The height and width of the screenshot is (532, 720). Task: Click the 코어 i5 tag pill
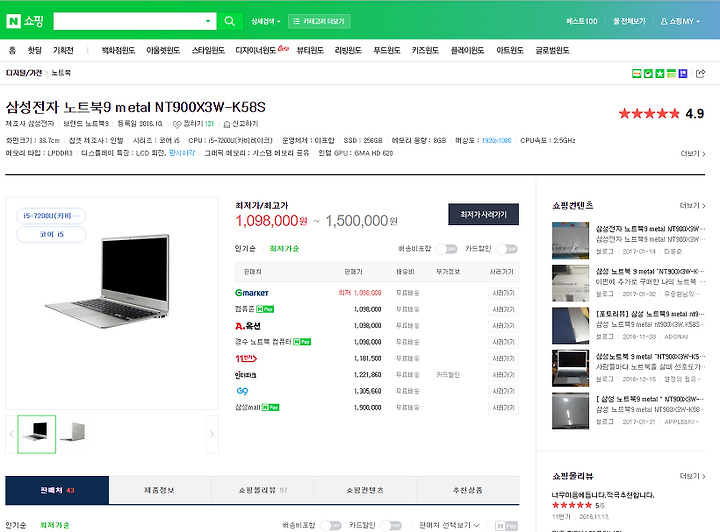pos(51,235)
